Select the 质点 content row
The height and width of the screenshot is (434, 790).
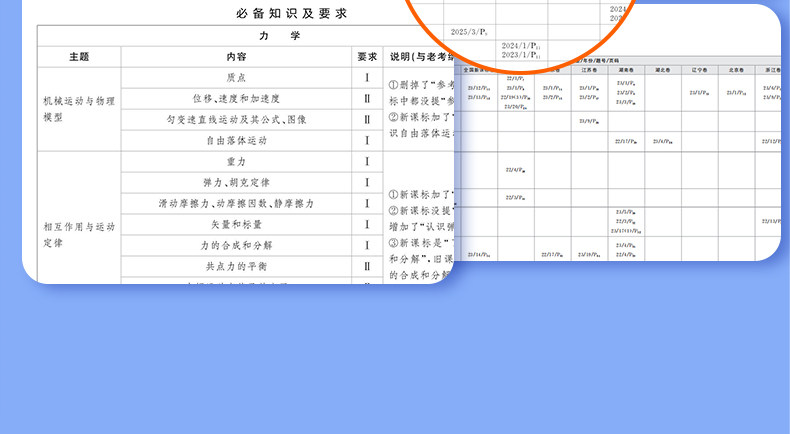coord(236,78)
